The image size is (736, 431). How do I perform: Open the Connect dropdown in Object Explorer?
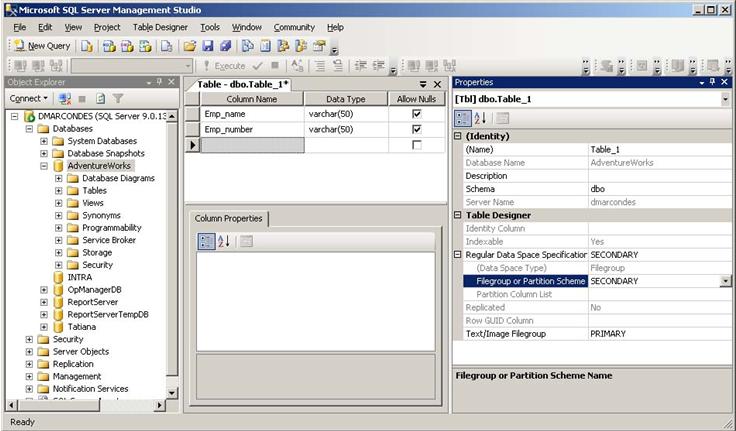tap(29, 99)
